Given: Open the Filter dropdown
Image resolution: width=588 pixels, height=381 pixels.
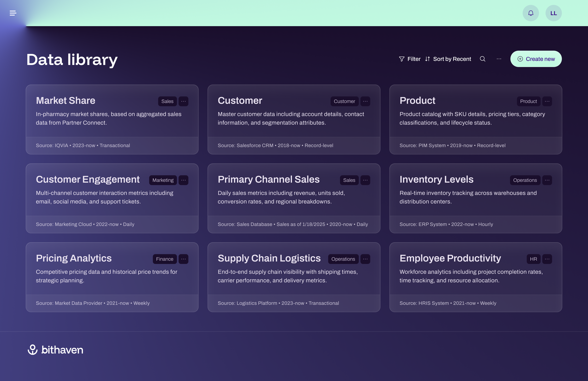Looking at the screenshot, I should (410, 59).
